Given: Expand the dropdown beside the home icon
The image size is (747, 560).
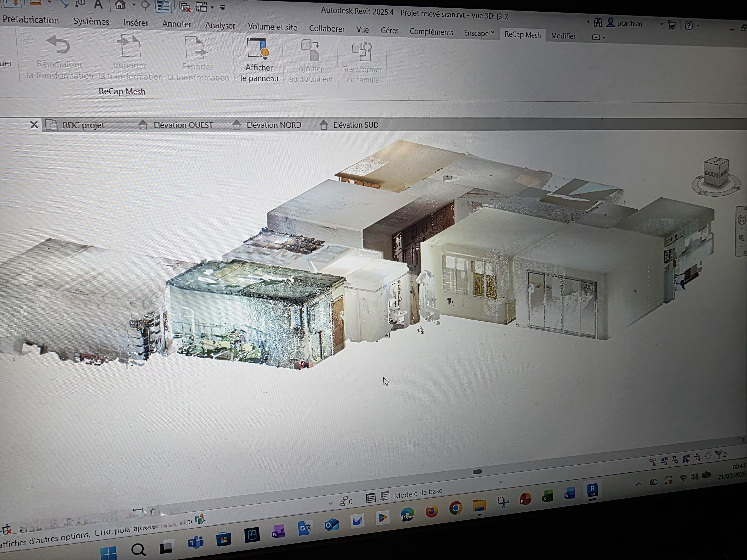Looking at the screenshot, I should tap(134, 4).
